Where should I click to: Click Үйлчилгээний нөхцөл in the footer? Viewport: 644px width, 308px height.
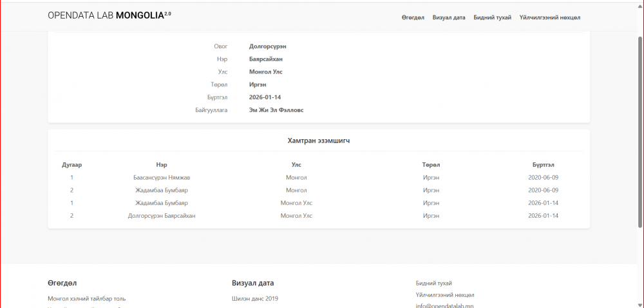444,294
